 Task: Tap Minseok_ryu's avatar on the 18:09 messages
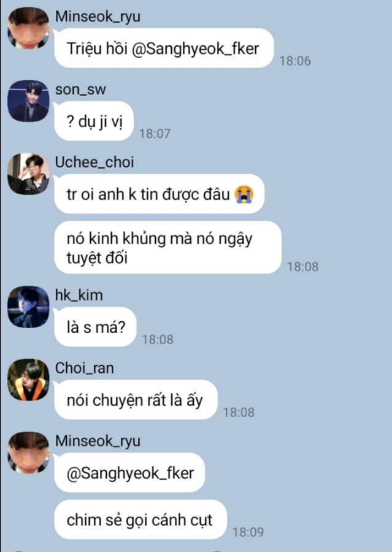29,453
